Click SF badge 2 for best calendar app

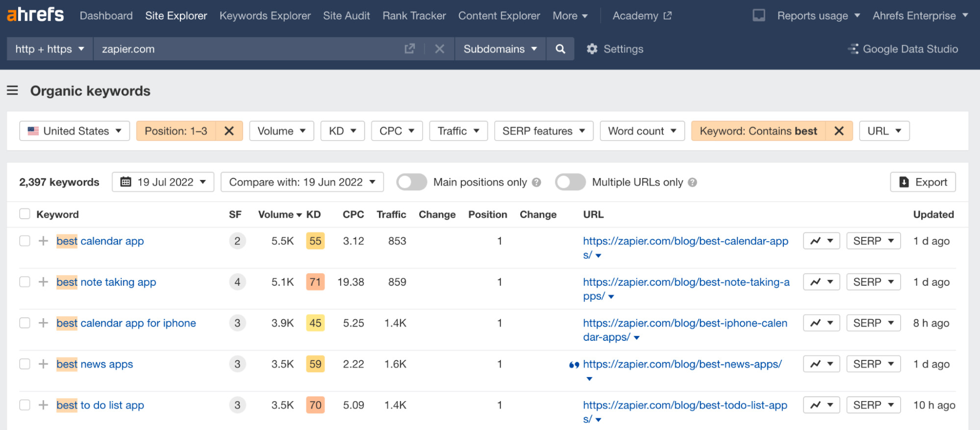tap(237, 241)
